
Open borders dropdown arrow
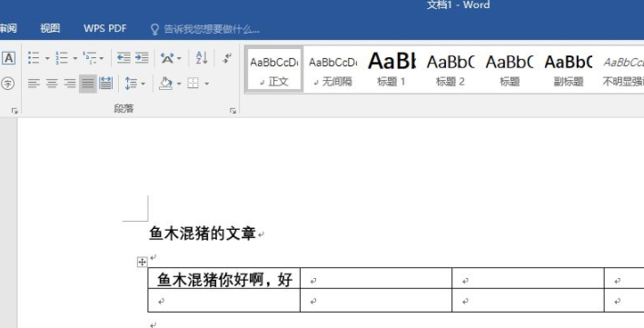tap(206, 84)
